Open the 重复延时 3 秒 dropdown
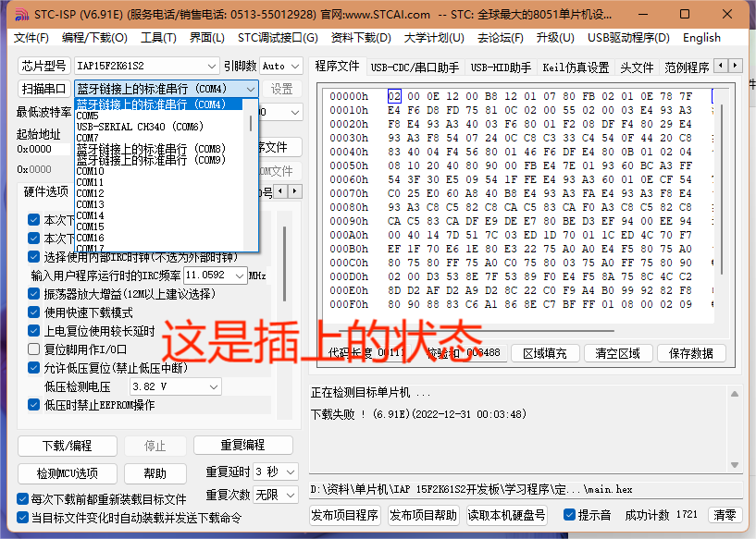The width and height of the screenshot is (756, 539). pos(276,472)
